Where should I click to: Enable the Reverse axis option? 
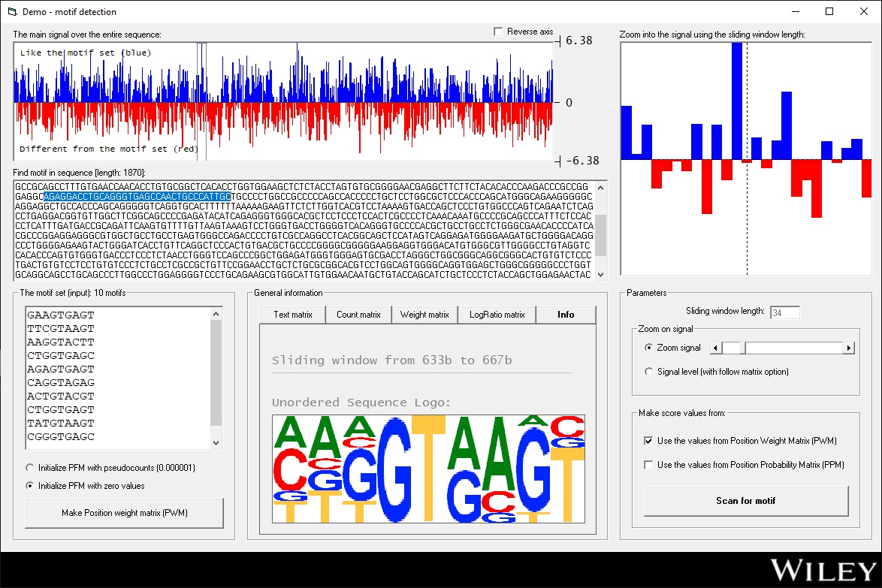tap(498, 31)
